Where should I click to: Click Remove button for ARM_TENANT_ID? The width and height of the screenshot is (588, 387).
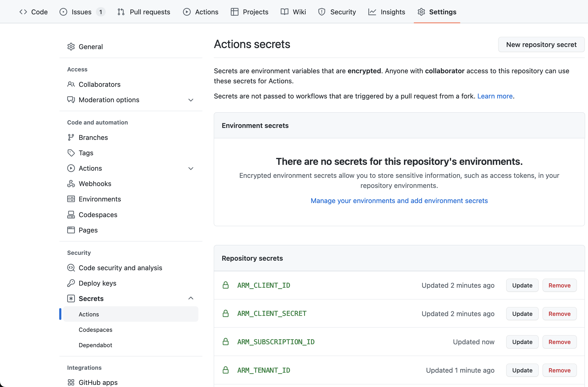560,370
